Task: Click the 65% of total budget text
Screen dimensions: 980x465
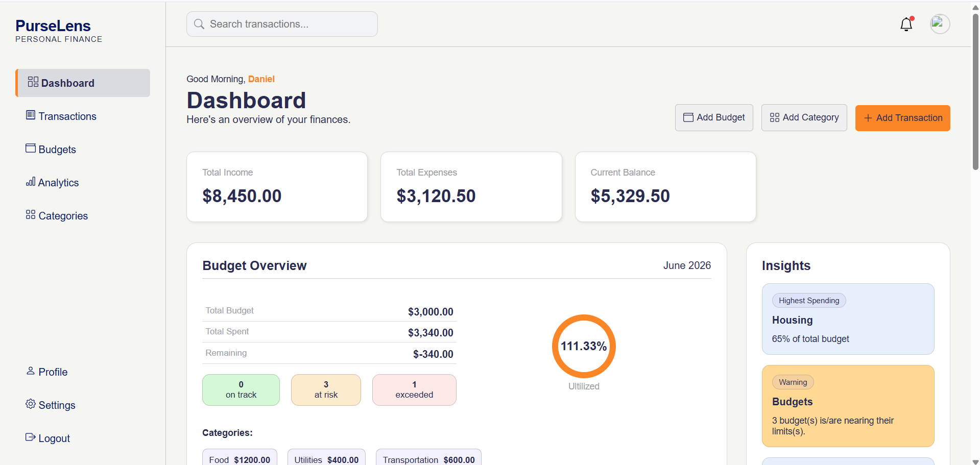Action: point(810,339)
